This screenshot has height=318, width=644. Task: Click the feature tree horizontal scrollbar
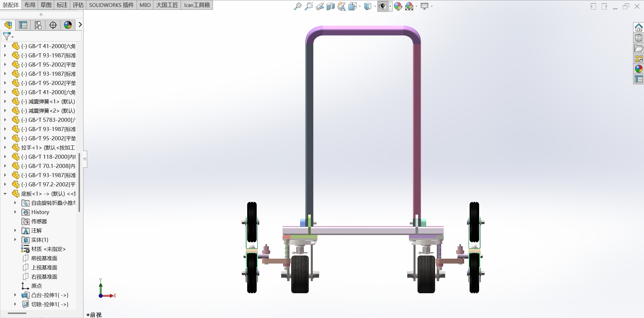coord(17,313)
